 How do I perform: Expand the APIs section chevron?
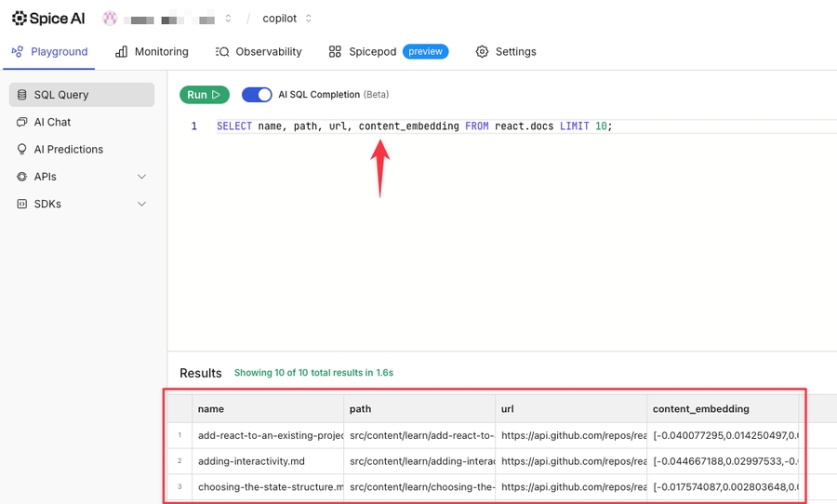(141, 177)
